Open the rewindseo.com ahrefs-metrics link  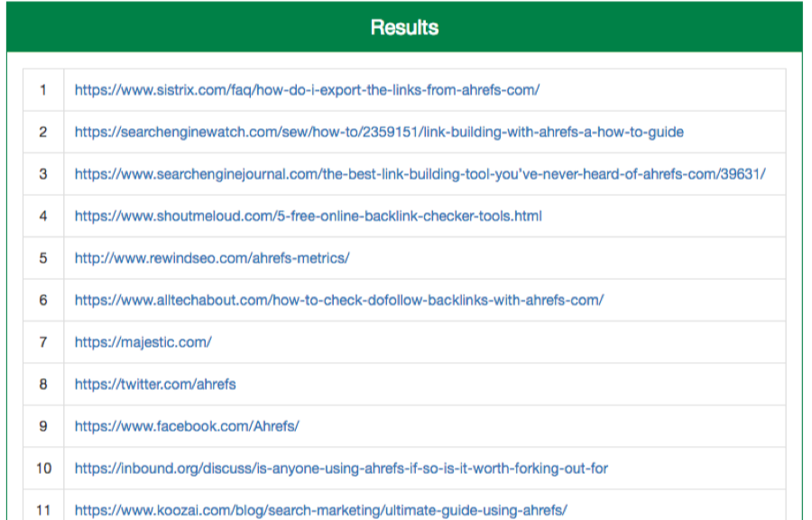(212, 258)
